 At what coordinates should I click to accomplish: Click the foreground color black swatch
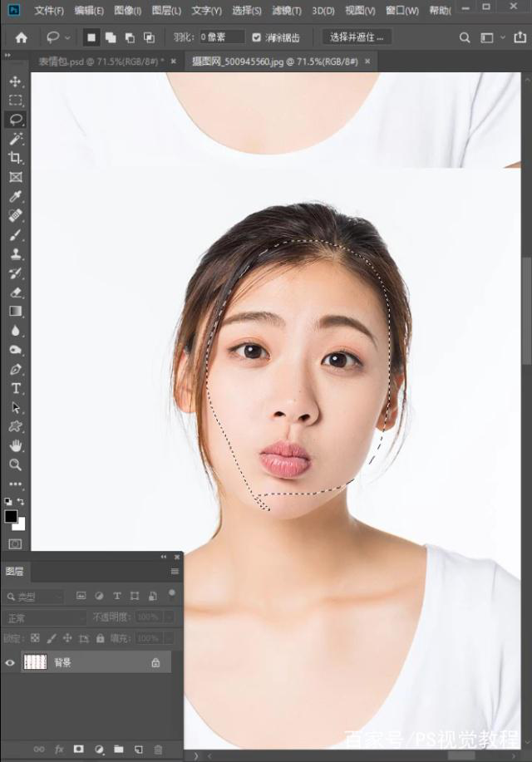tap(10, 516)
